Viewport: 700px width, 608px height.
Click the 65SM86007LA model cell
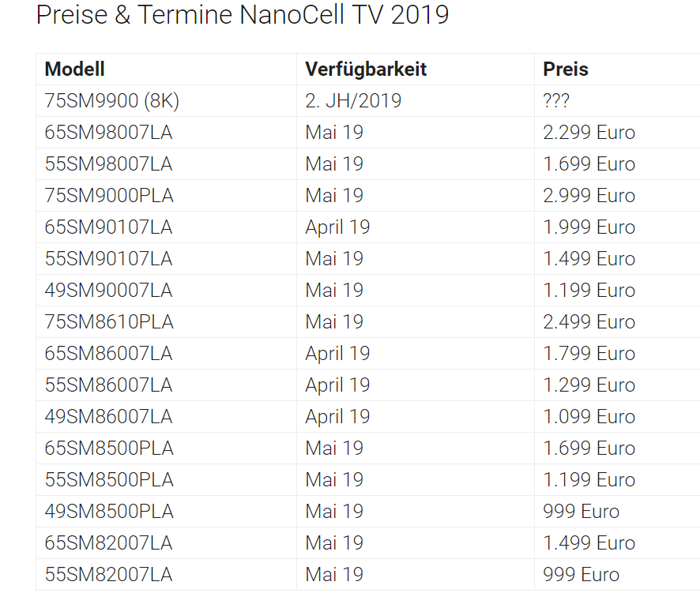pyautogui.click(x=108, y=354)
